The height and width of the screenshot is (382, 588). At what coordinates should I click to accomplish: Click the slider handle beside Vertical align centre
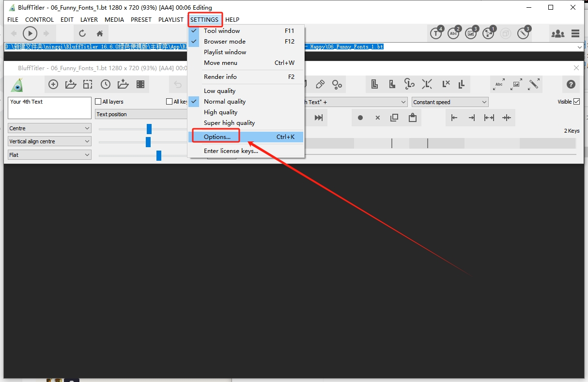pyautogui.click(x=148, y=142)
